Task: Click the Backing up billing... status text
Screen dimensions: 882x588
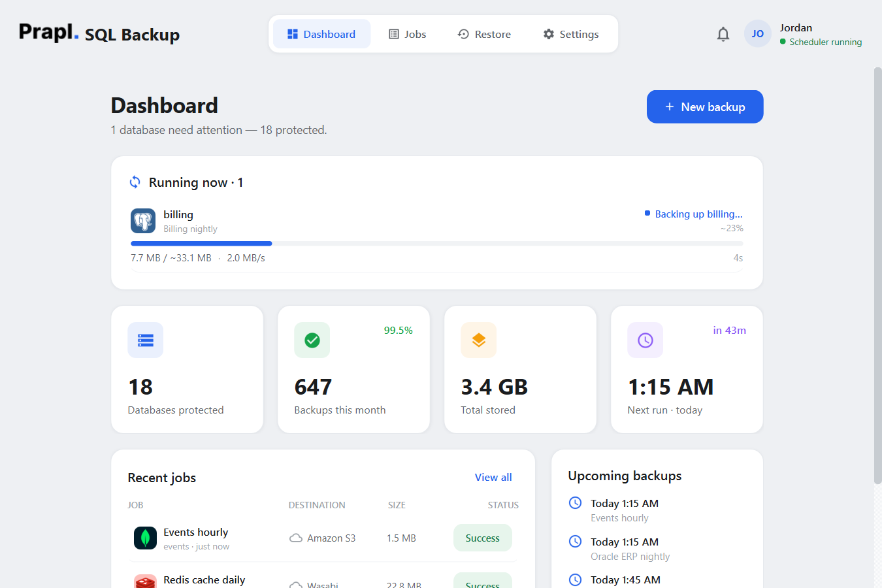Action: 699,214
